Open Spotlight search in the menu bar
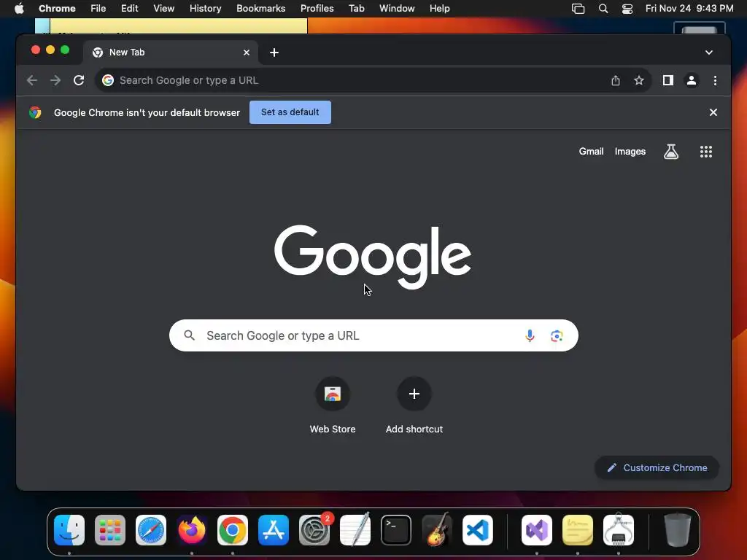The image size is (747, 560). click(x=603, y=9)
